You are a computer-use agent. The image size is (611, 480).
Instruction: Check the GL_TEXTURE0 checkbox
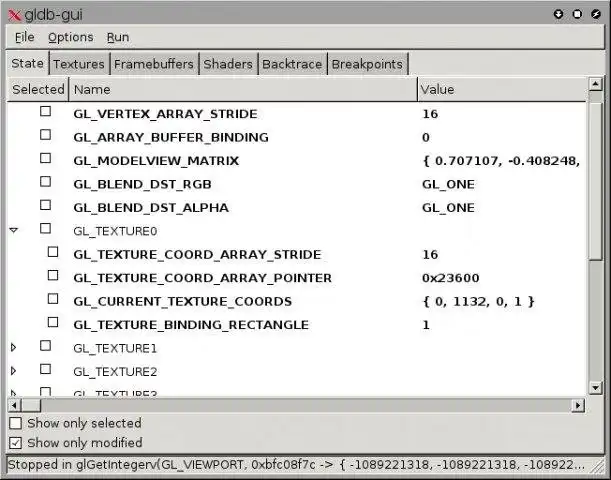pos(46,228)
